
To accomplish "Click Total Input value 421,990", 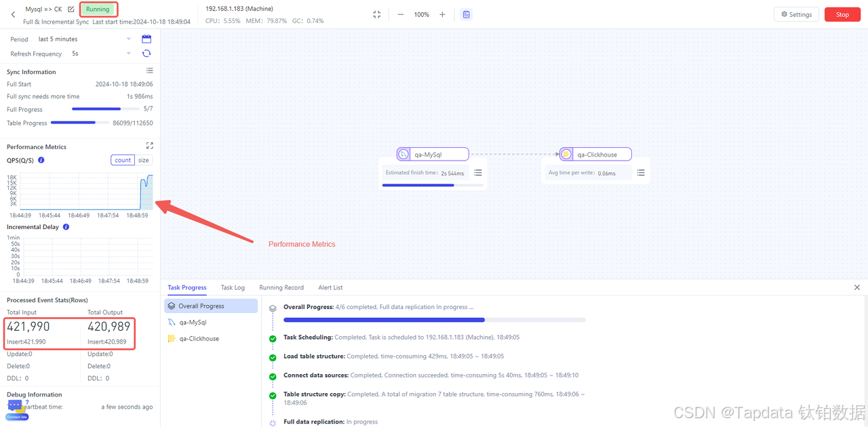I will point(28,327).
